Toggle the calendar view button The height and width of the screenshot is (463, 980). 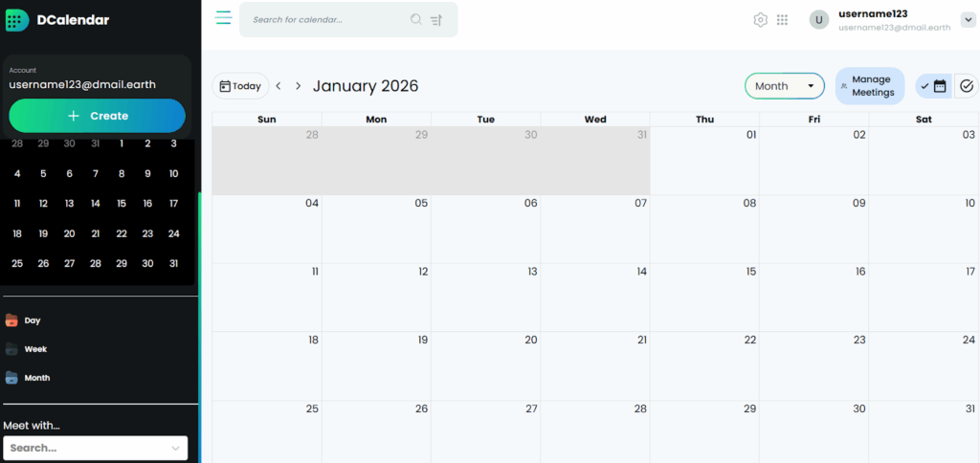933,86
